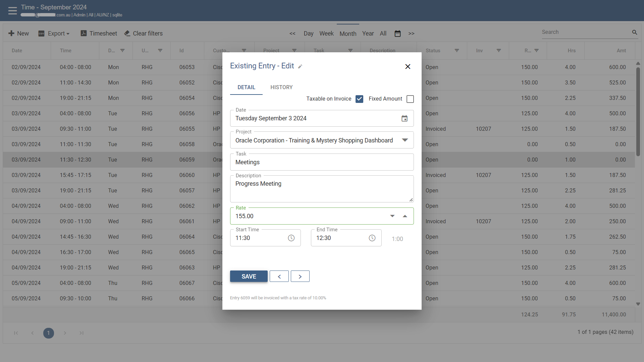Expand the Rate dropdown list
This screenshot has height=362, width=644.
click(392, 216)
